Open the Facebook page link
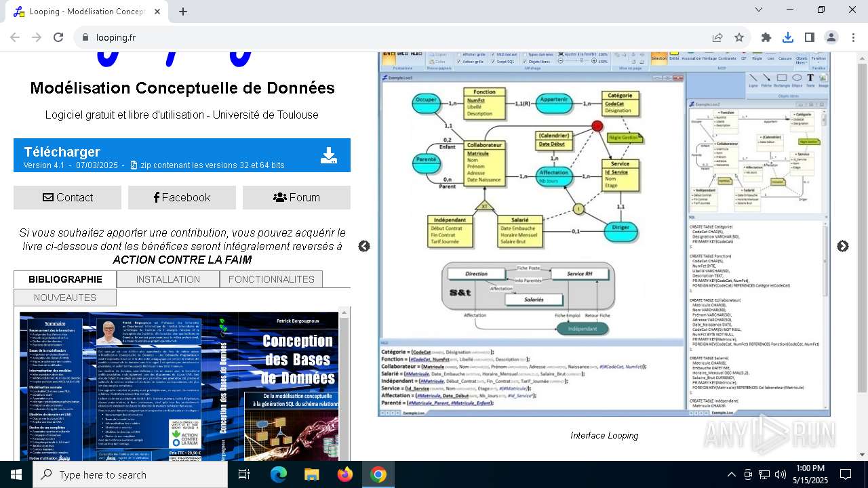 182,197
